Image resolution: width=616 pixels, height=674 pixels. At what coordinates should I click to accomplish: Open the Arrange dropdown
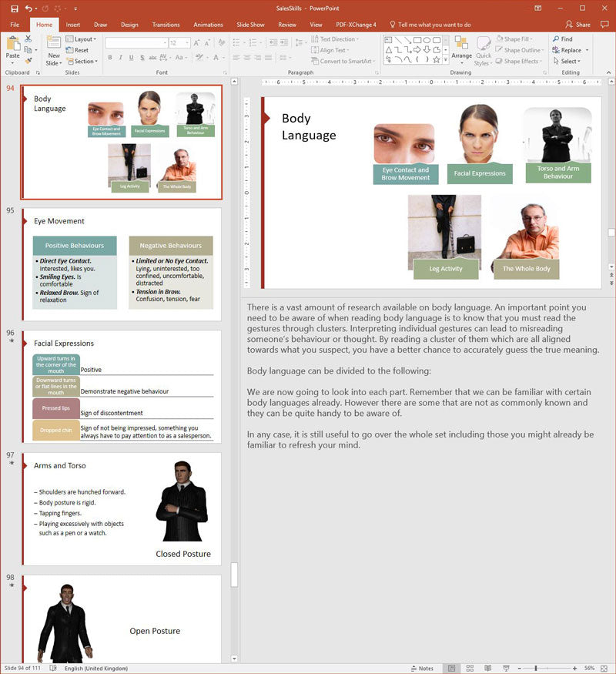coord(462,50)
